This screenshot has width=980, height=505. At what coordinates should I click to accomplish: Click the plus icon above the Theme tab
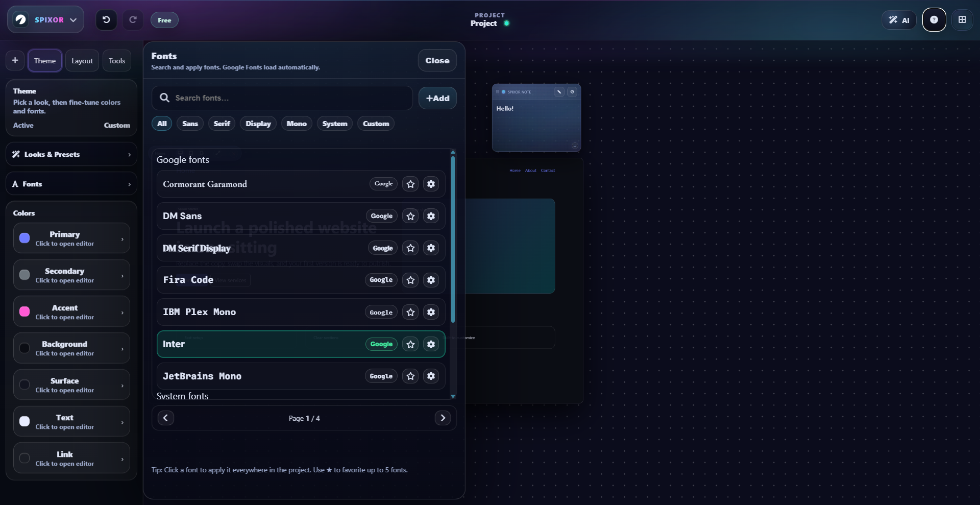tap(14, 60)
